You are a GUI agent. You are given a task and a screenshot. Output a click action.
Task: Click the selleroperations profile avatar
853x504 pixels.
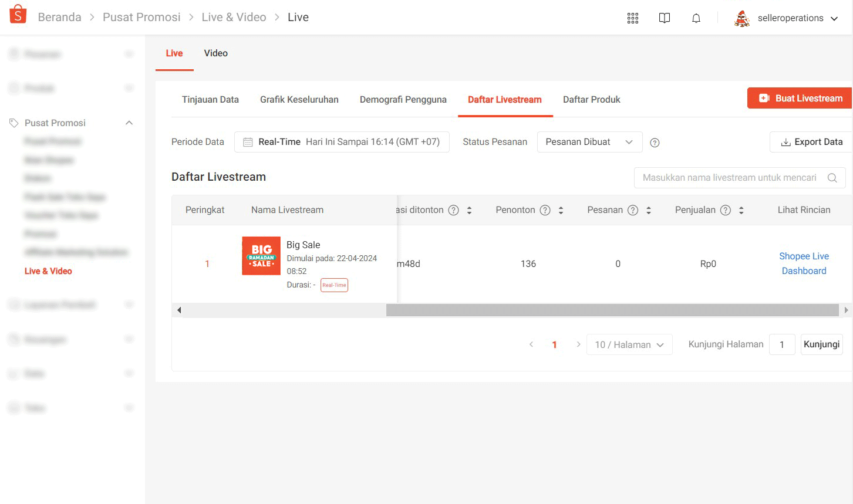pos(742,18)
